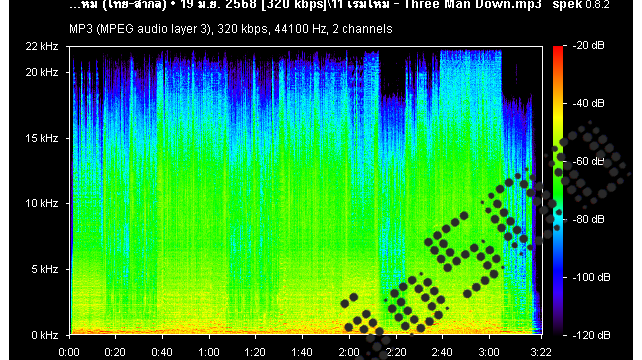The image size is (642, 360).
Task: Click the spek 0.8.2 version label
Action: click(581, 5)
